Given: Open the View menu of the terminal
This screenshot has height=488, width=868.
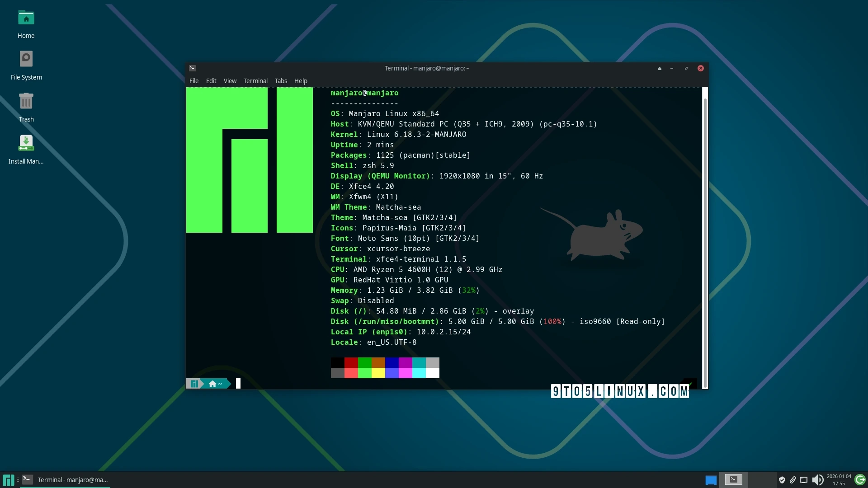Looking at the screenshot, I should [230, 81].
